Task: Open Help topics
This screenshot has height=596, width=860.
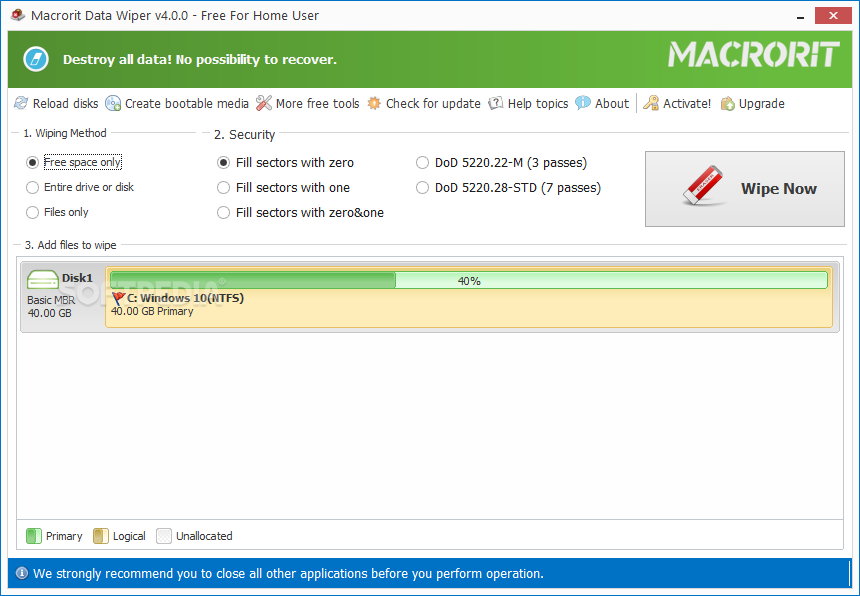Action: [x=528, y=103]
